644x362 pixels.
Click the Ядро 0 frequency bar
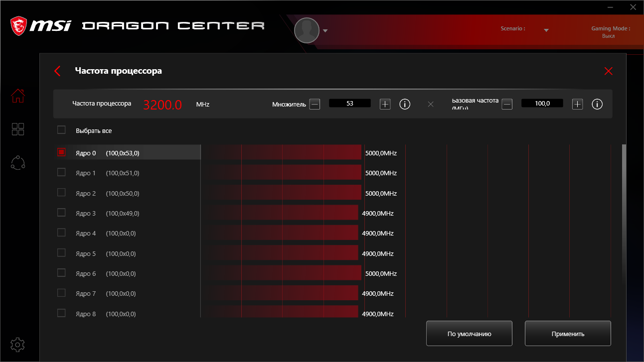(282, 152)
